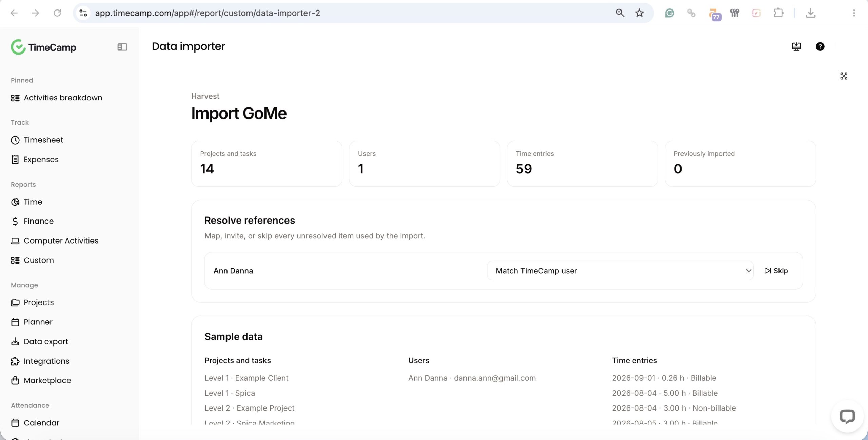Click Level 2 · Example Project row

(x=249, y=408)
